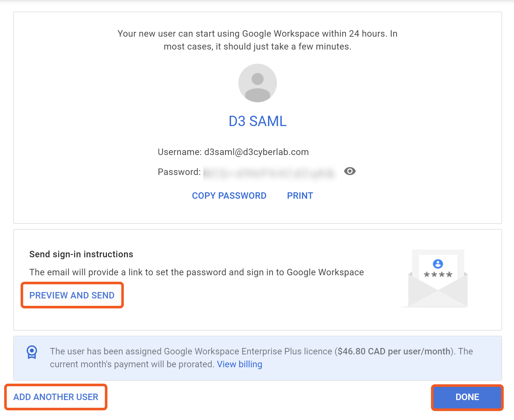Image resolution: width=514 pixels, height=420 pixels.
Task: Click the username d3saml@d3cyberlab.com
Action: click(256, 152)
